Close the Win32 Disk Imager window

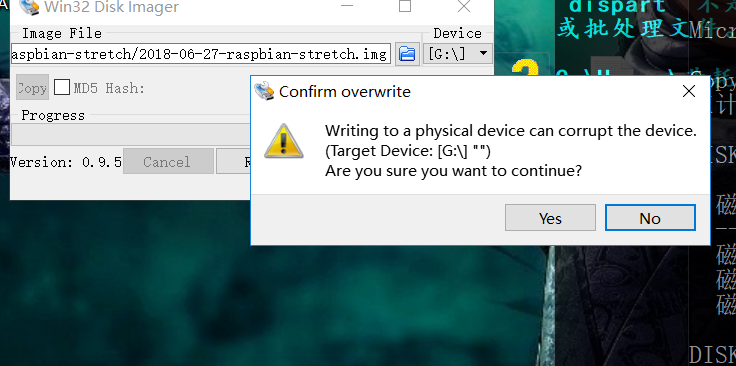point(464,7)
